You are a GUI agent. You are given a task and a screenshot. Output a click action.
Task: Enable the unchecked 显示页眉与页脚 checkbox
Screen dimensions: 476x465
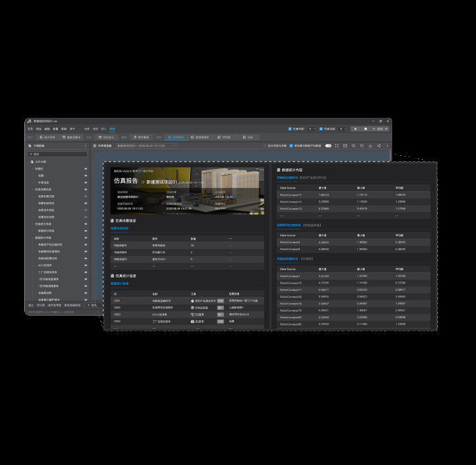point(265,146)
